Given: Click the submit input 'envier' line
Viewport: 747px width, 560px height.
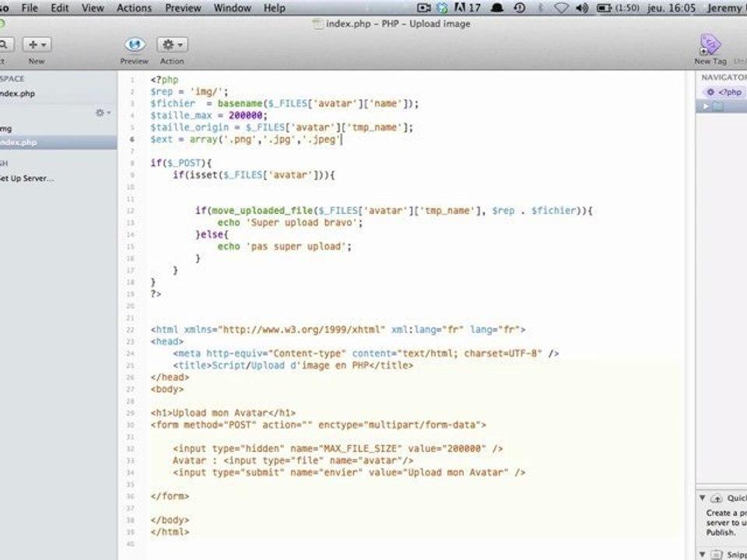Looking at the screenshot, I should point(349,473).
